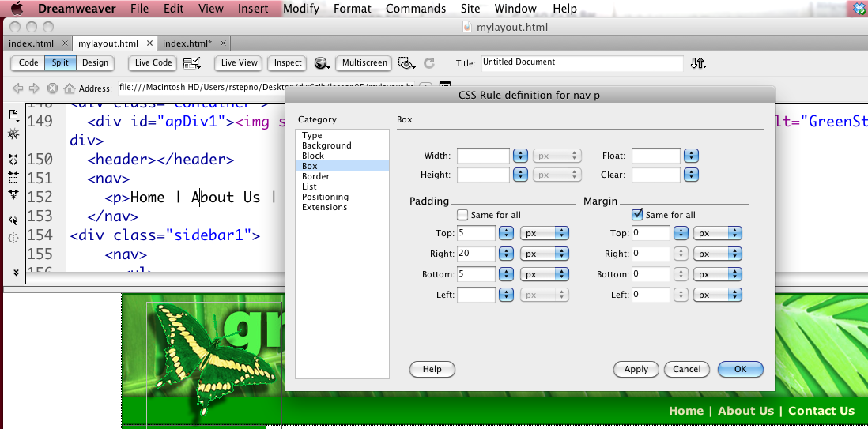868x429 pixels.
Task: Click the Title field Untitled Document
Action: coord(582,62)
